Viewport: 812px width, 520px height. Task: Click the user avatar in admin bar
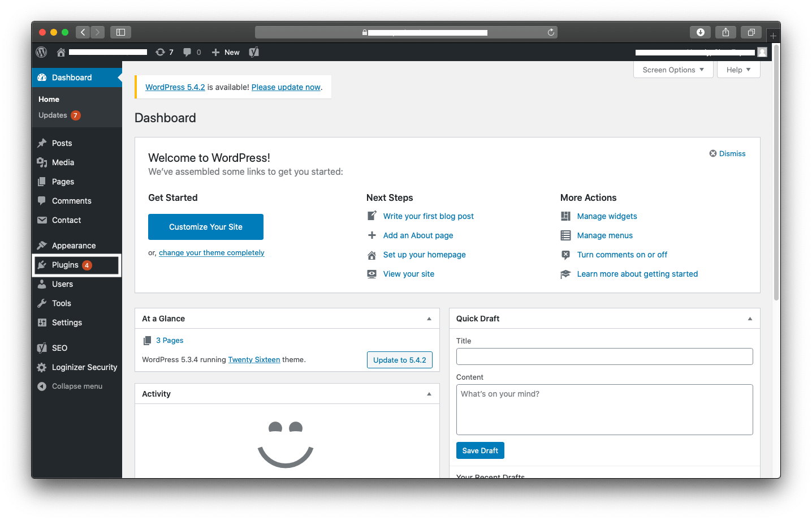[762, 52]
